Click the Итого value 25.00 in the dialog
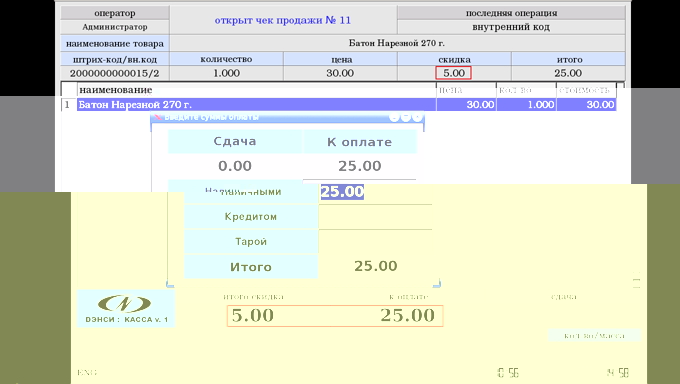Screen dimensions: 680x384 [376, 266]
